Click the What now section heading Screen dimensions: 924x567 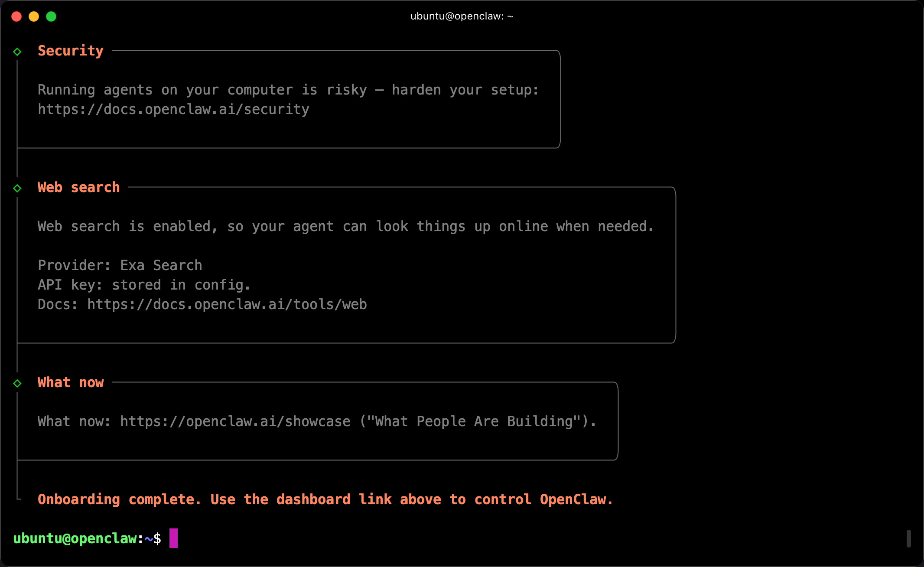(71, 382)
